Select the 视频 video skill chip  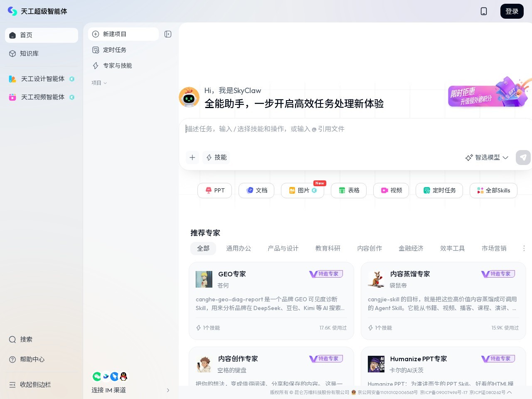[391, 190]
